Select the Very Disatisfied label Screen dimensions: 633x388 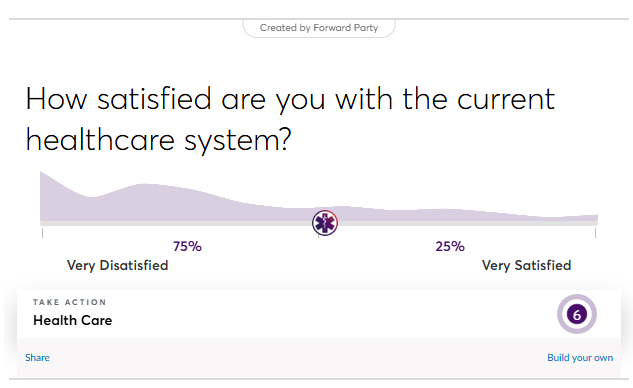[117, 265]
